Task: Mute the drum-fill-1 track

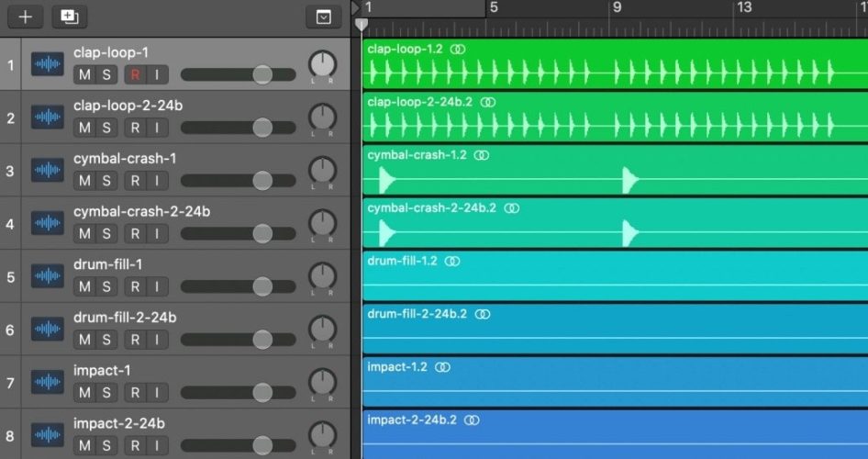Action: pyautogui.click(x=84, y=286)
